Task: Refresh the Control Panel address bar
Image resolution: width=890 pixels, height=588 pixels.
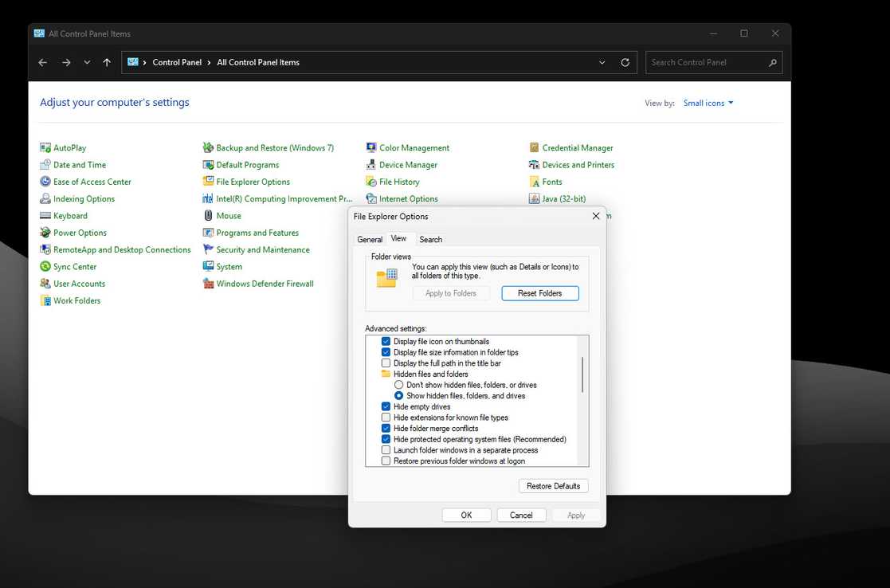Action: click(625, 63)
